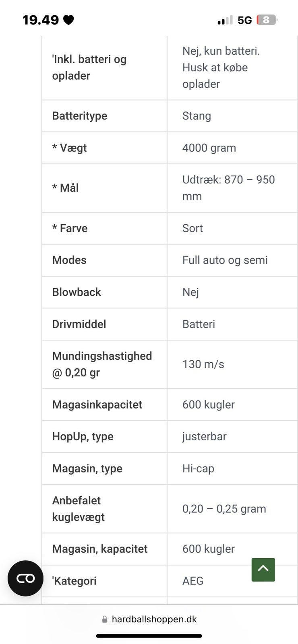Tap the padlock icon in address bar
Viewport: 298px width, 644px height.
pyautogui.click(x=105, y=619)
